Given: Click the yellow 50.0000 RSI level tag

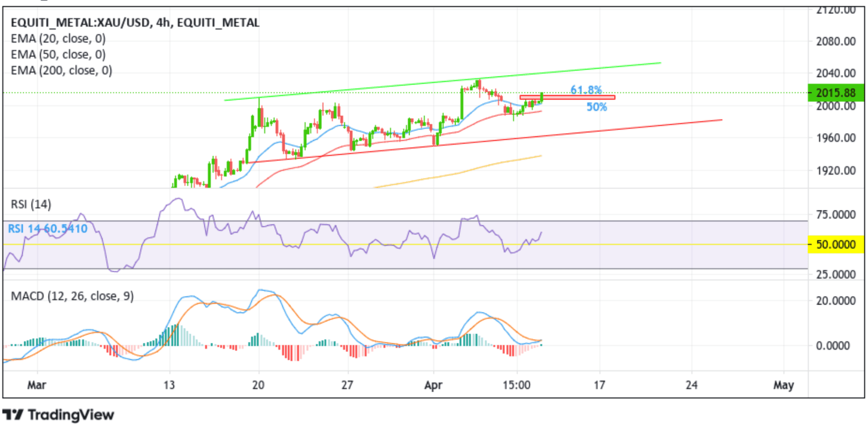Looking at the screenshot, I should [836, 244].
